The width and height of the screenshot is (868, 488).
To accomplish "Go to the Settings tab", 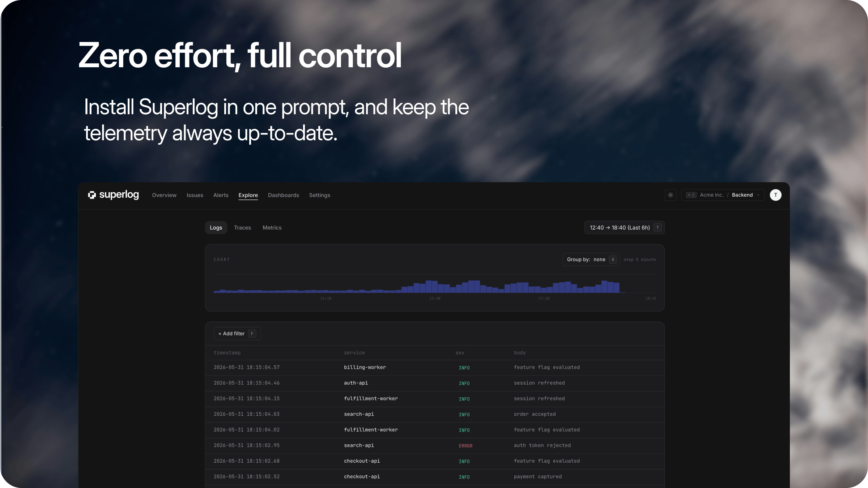I will 320,195.
